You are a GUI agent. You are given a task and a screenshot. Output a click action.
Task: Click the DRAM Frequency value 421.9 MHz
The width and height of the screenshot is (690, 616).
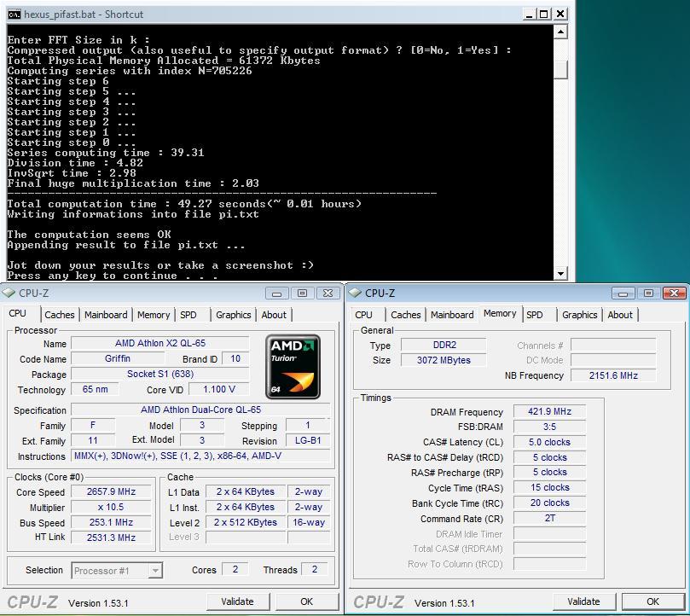coord(549,411)
